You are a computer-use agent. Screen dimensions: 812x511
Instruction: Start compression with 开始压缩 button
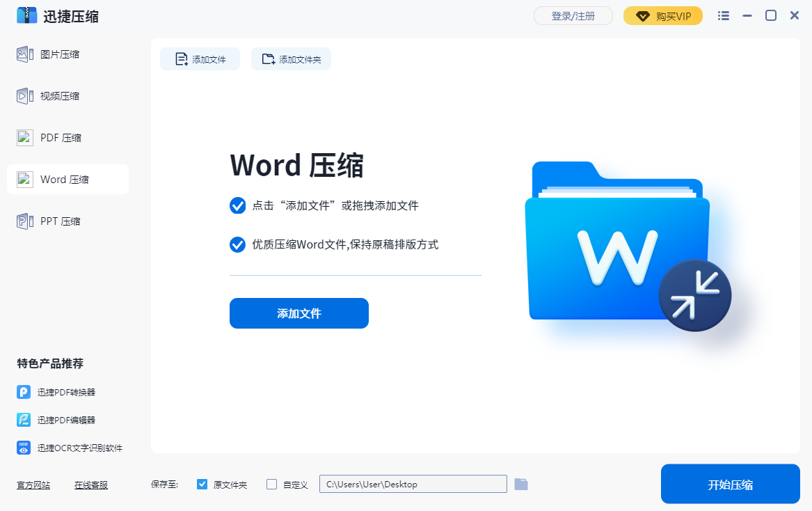click(x=730, y=484)
